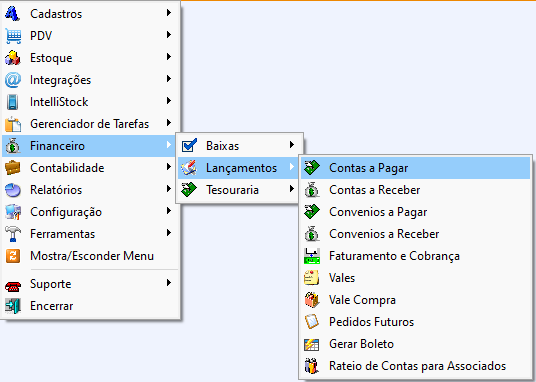536x382 pixels.
Task: Expand the Relatórios submenu arrow
Action: pos(169,189)
